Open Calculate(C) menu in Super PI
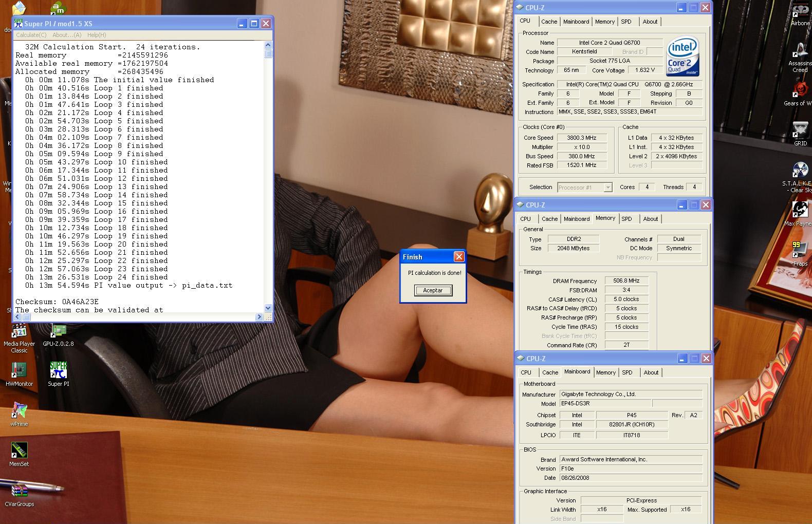This screenshot has width=812, height=524. point(31,35)
